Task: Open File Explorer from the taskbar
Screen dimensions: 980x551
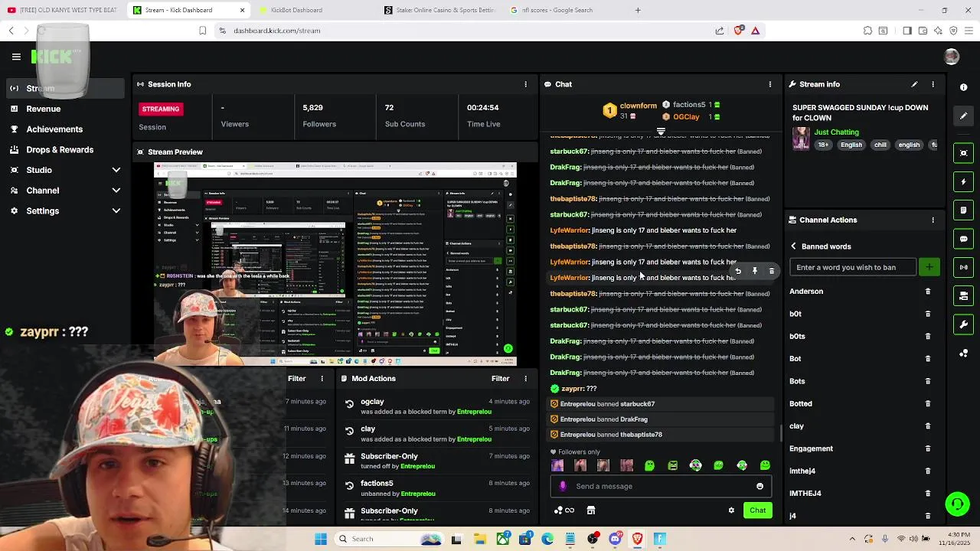Action: pos(479,539)
